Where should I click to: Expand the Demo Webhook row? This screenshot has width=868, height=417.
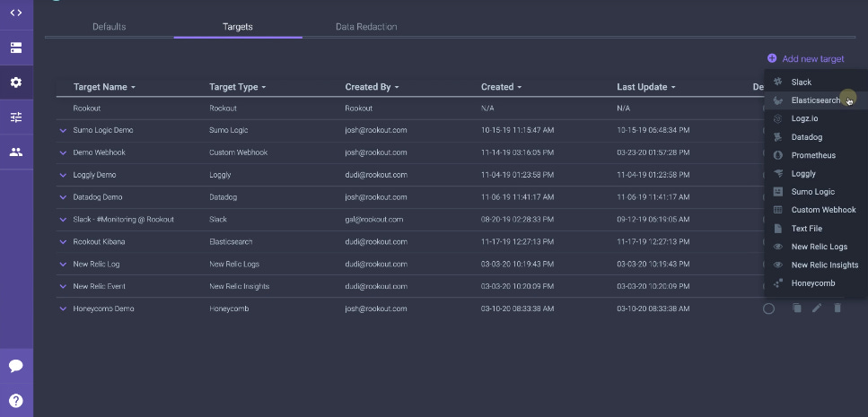coord(63,152)
